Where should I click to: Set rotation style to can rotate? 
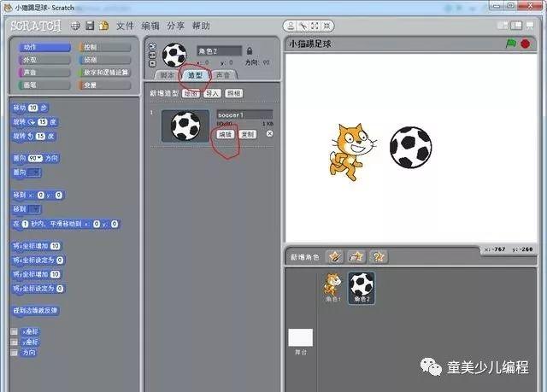pyautogui.click(x=152, y=46)
